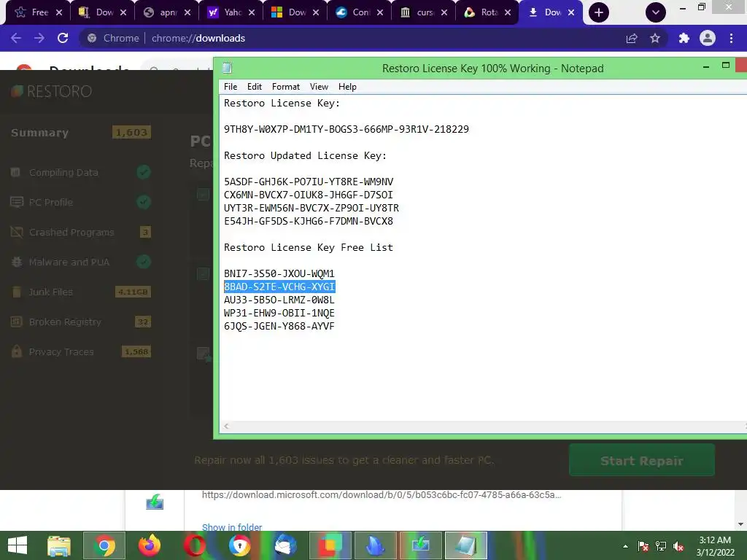Bookmark this page with the star icon
This screenshot has height=560, width=747.
[x=655, y=38]
